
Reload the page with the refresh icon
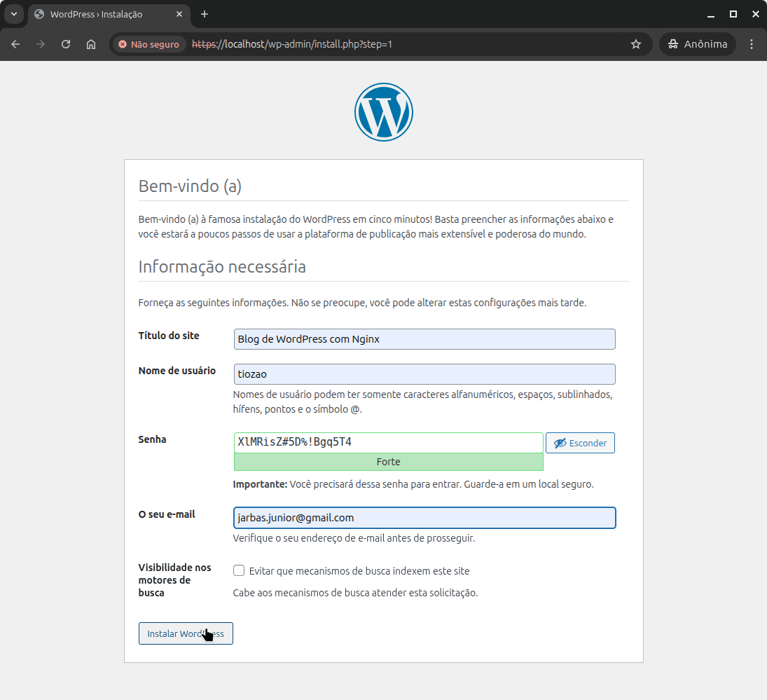[66, 44]
